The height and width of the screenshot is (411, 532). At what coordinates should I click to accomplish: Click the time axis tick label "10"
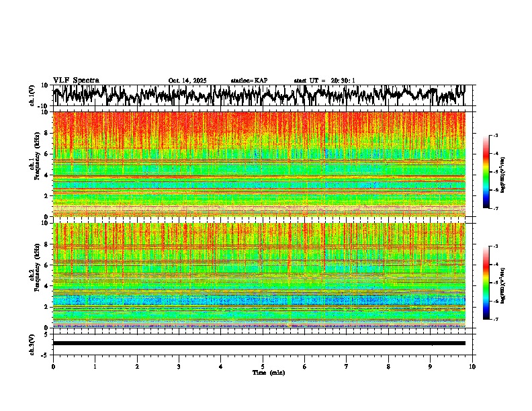tap(472, 367)
